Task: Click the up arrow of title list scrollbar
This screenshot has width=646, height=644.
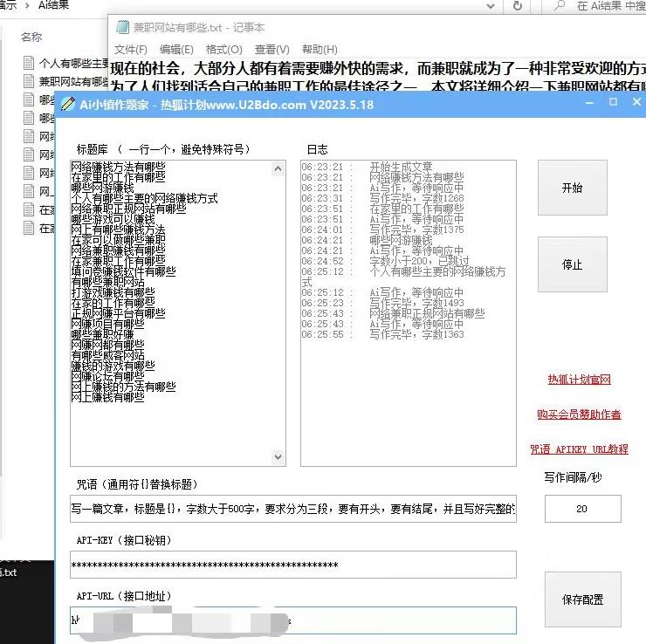Action: pyautogui.click(x=278, y=168)
